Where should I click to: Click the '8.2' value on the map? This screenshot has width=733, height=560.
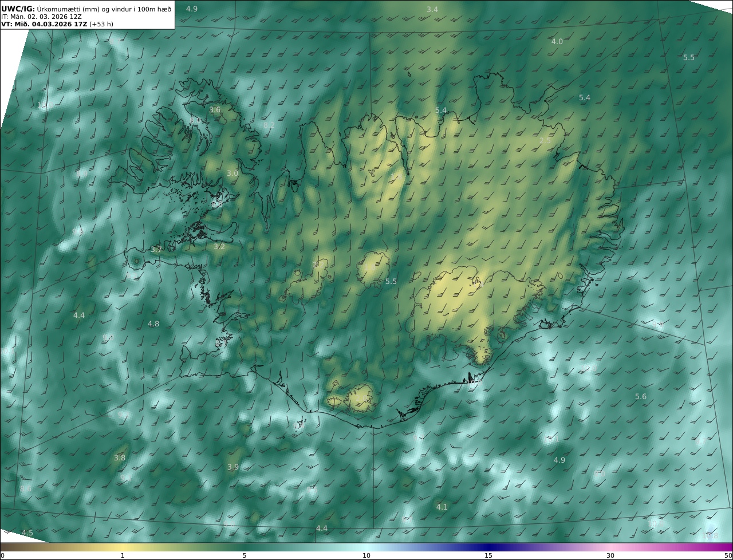(x=269, y=125)
